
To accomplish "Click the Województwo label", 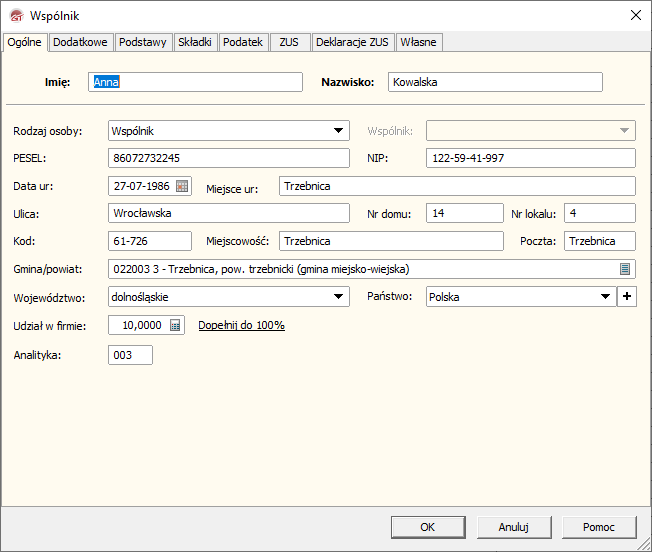I will tap(49, 298).
